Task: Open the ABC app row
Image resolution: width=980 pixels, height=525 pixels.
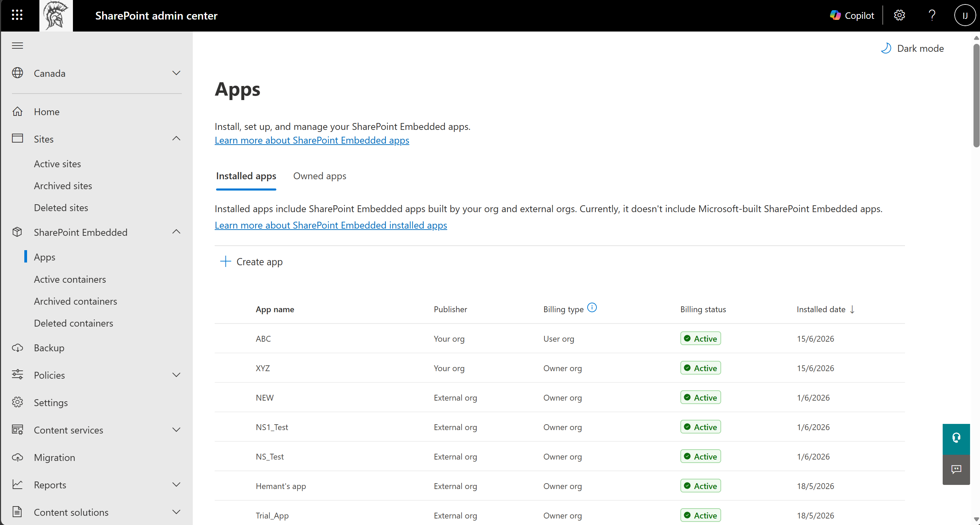Action: tap(560, 339)
